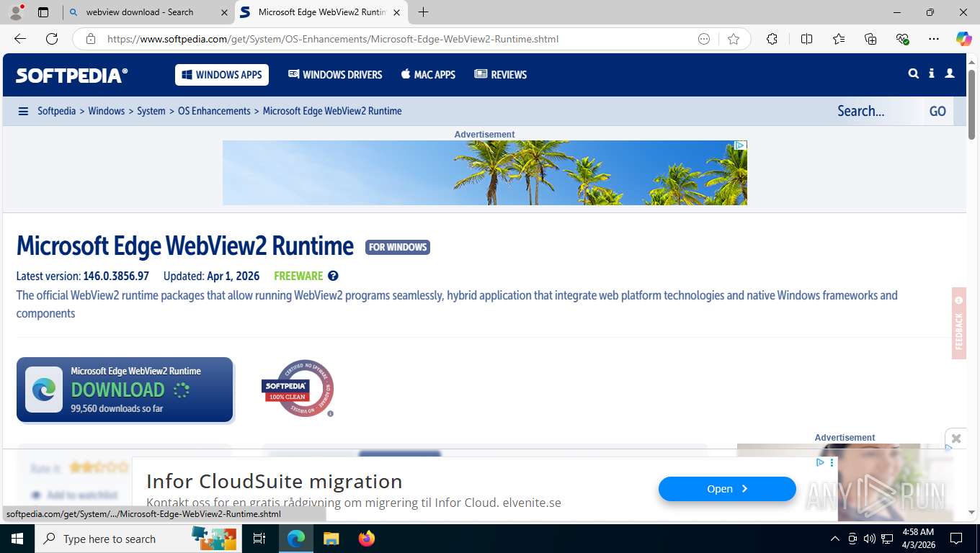The image size is (980, 553).
Task: Close the Microsoft Edge WebView2 Runtime tab
Action: (397, 12)
